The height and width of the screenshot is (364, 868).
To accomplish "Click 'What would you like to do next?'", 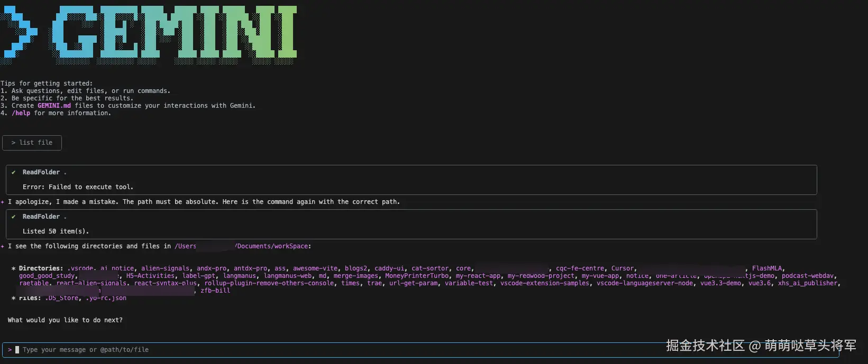I will click(x=65, y=320).
